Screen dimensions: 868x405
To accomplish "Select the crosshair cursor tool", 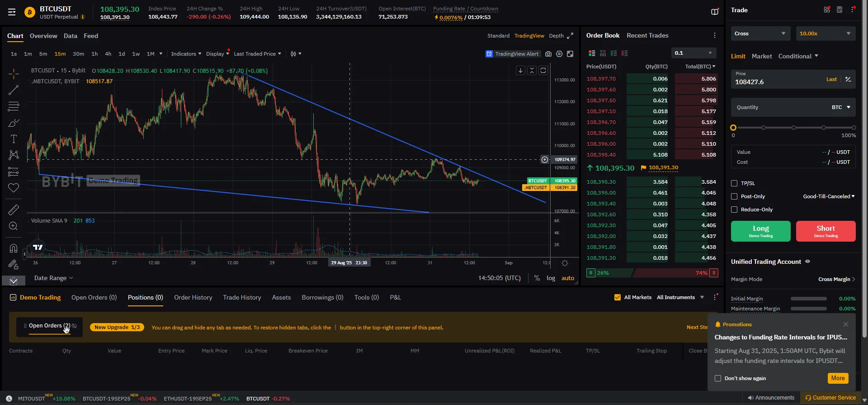I will (14, 74).
